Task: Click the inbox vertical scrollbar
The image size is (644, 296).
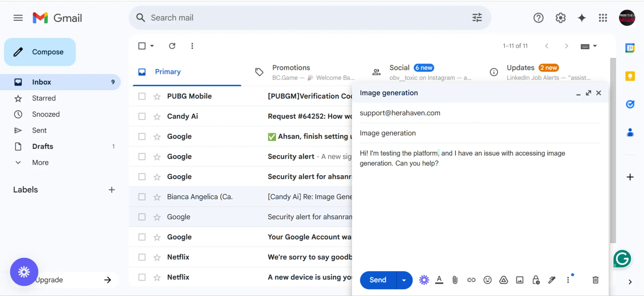Action: click(x=613, y=151)
